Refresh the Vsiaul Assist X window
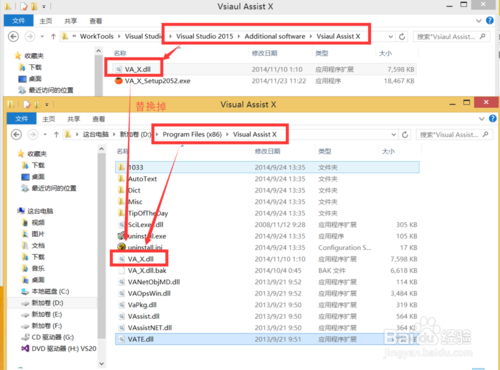The width and height of the screenshot is (500, 370). coord(402,37)
